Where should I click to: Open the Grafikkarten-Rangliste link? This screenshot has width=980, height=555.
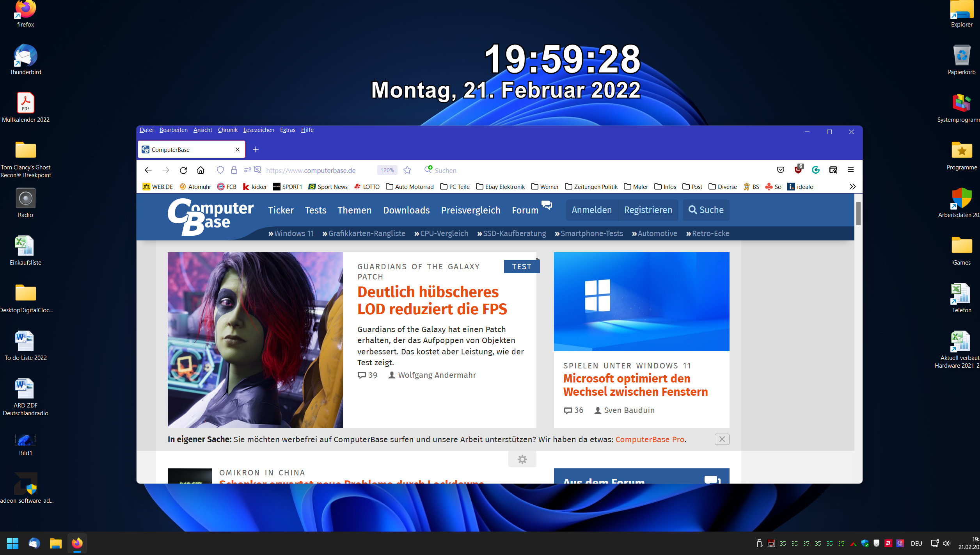tap(366, 233)
